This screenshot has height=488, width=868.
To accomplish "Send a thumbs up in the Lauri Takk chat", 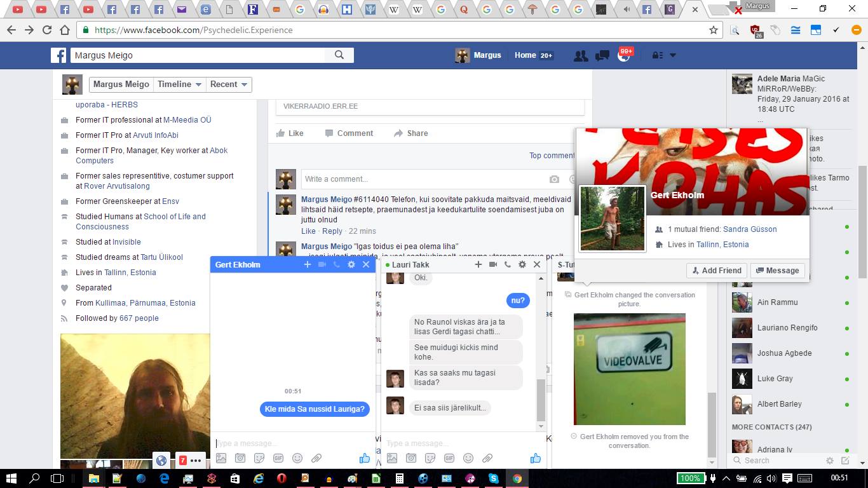I will [x=536, y=458].
